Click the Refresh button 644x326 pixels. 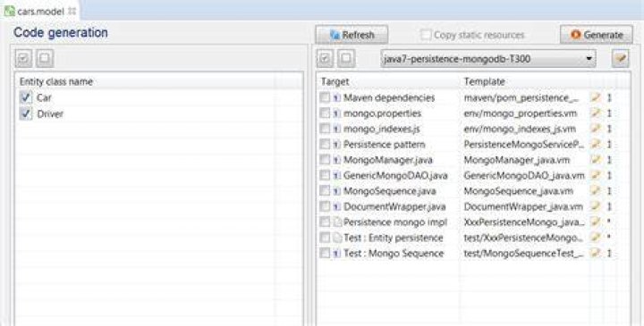(x=352, y=35)
